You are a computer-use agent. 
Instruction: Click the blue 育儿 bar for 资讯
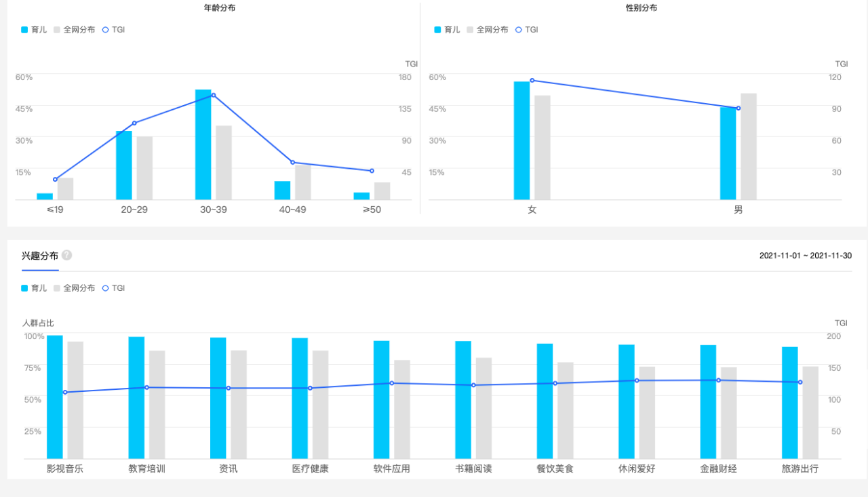pos(218,398)
